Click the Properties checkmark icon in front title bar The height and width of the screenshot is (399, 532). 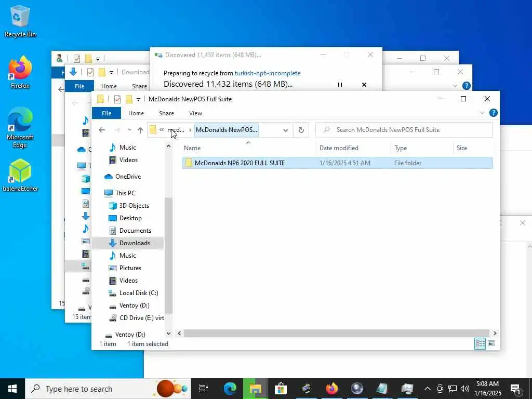pyautogui.click(x=117, y=99)
